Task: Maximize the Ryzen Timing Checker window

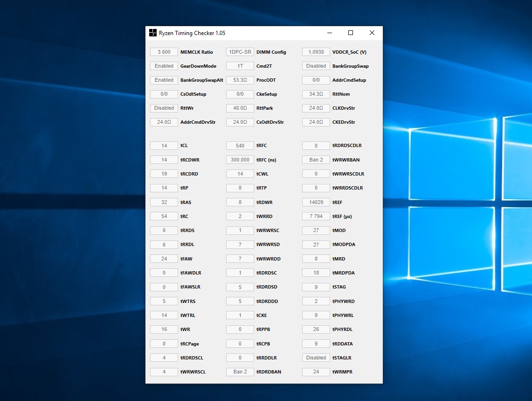Action: (x=351, y=33)
